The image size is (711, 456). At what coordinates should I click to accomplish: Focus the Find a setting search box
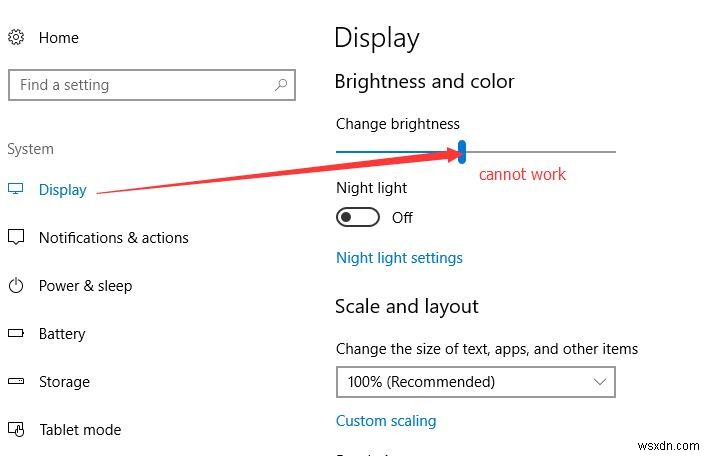point(140,85)
